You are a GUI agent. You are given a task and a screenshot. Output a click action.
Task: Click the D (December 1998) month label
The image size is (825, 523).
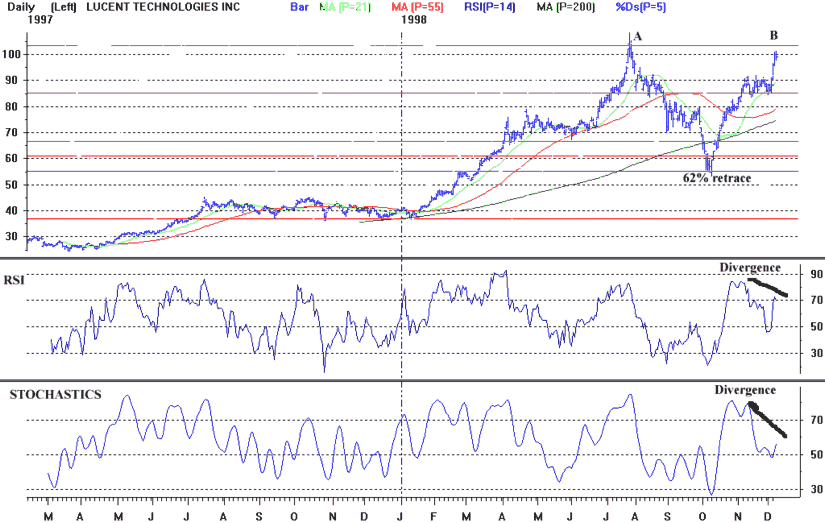768,517
